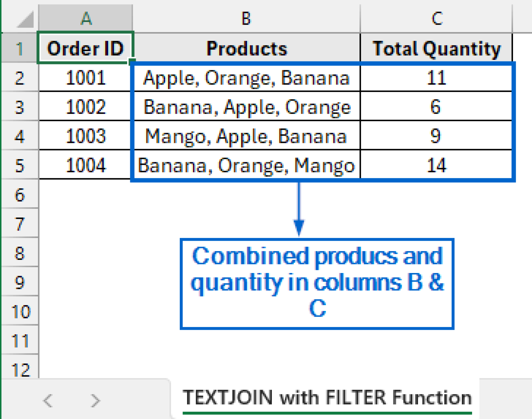
Task: Select row 5 header
Action: pos(19,165)
